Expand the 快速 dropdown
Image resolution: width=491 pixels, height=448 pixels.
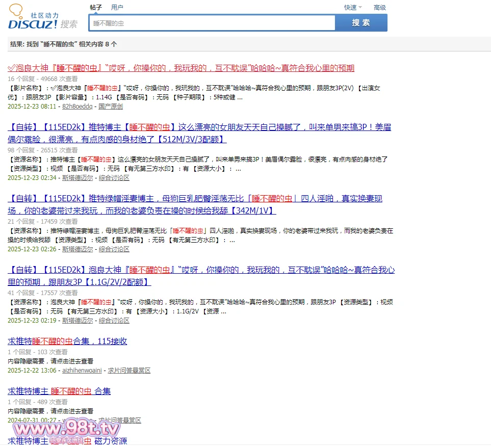point(352,8)
